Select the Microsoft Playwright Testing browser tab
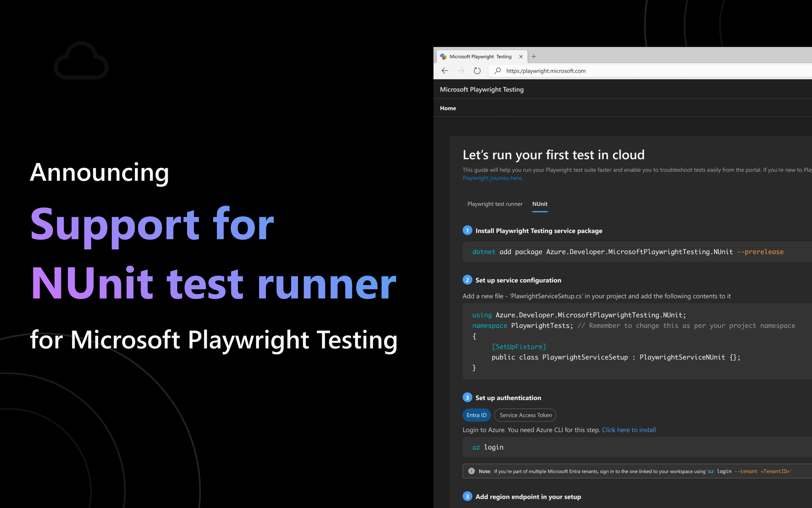The width and height of the screenshot is (812, 508). point(482,56)
